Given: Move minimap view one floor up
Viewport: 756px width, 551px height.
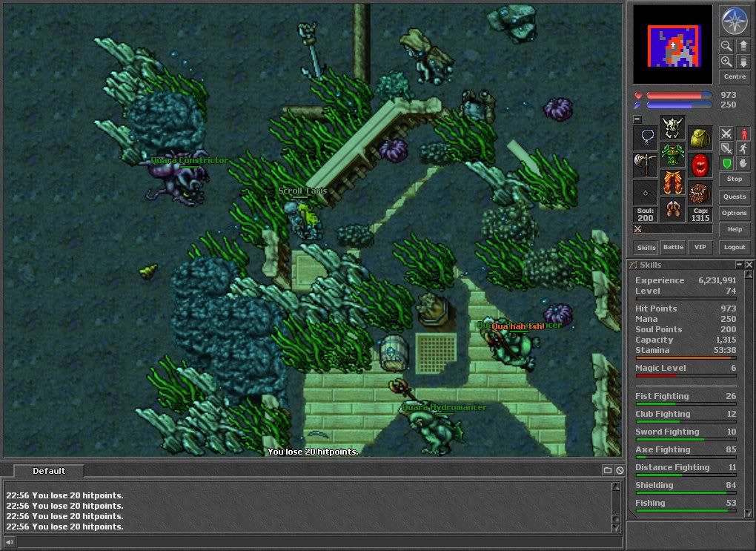Looking at the screenshot, I should (743, 46).
